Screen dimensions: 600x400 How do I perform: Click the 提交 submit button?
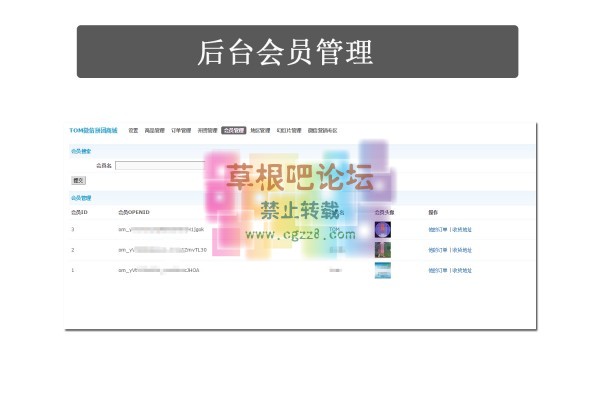(x=78, y=180)
